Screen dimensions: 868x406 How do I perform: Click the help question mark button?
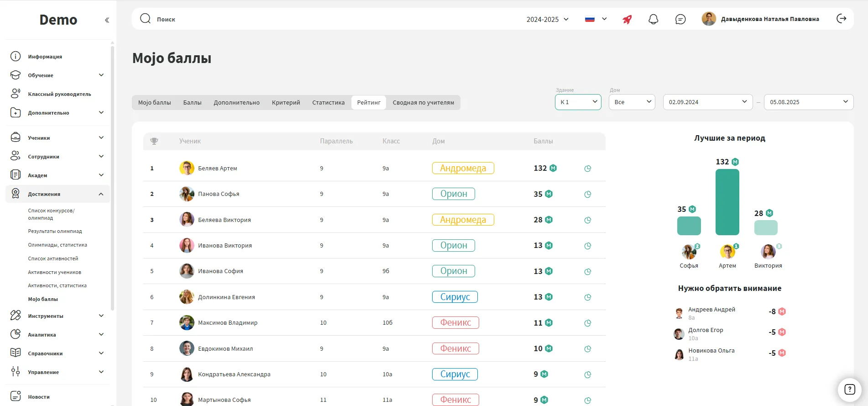coord(849,390)
